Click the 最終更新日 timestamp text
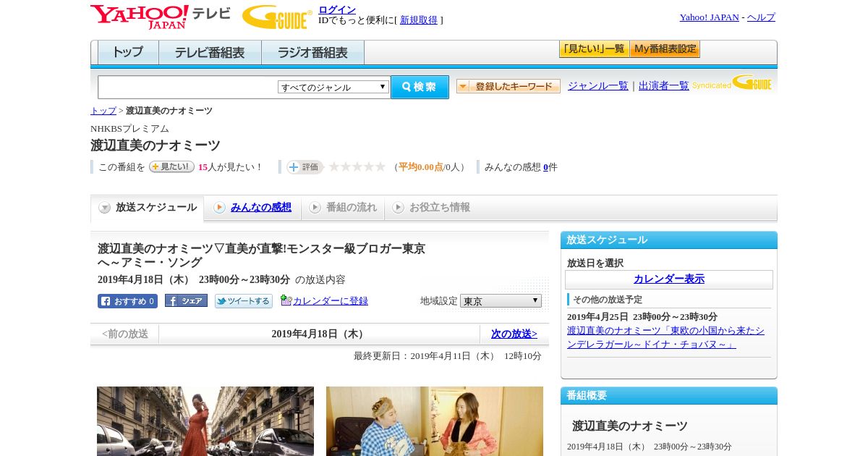 click(x=448, y=356)
